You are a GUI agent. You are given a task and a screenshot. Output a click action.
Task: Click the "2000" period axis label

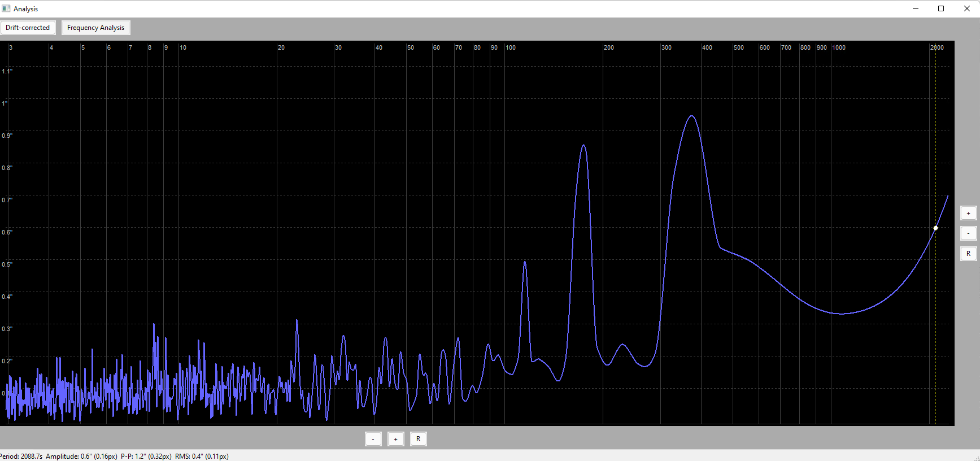(x=937, y=47)
